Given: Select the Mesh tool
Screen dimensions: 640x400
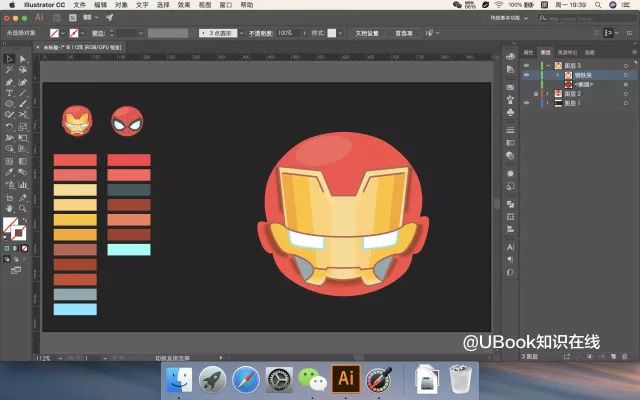Looking at the screenshot, I should pos(9,161).
